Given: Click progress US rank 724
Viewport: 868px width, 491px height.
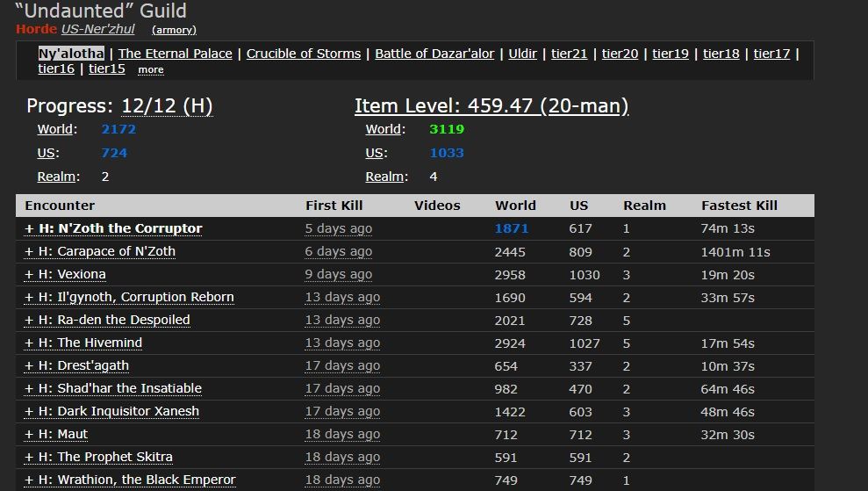Looking at the screenshot, I should pos(114,153).
